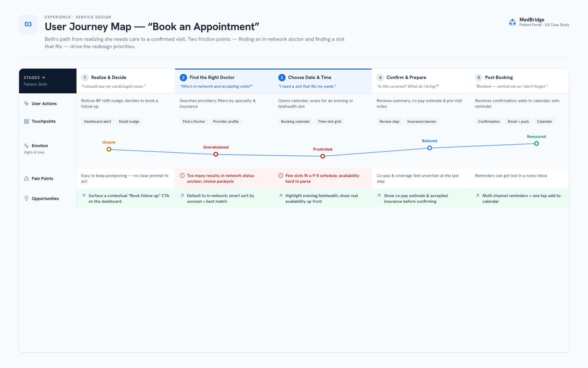Click the quote 'Who's in-network and accepting visits?'
The height and width of the screenshot is (368, 588).
point(216,86)
